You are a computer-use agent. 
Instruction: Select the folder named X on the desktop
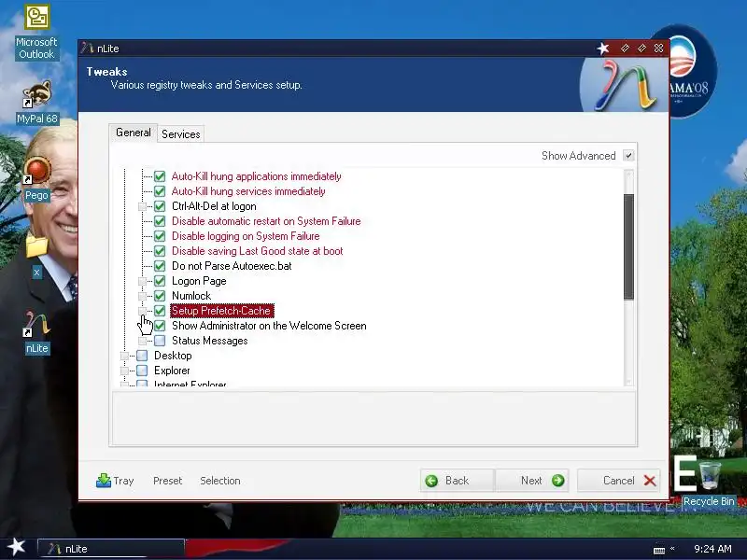click(36, 256)
